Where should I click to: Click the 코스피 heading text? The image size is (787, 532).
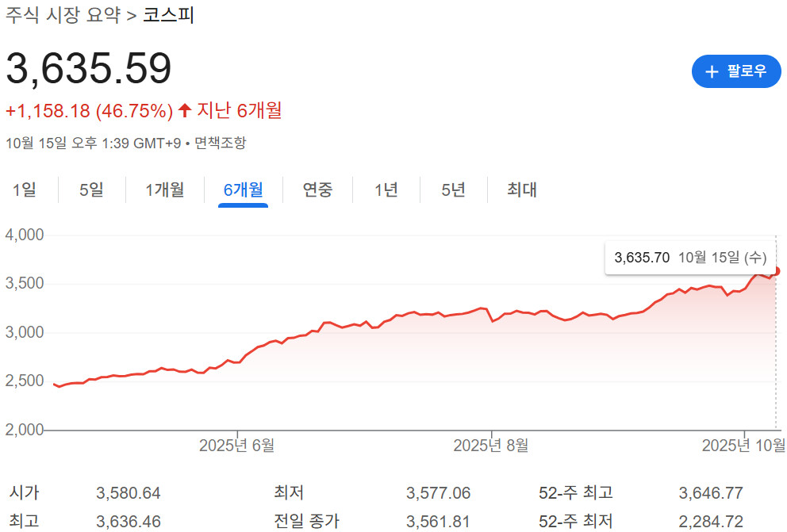168,16
